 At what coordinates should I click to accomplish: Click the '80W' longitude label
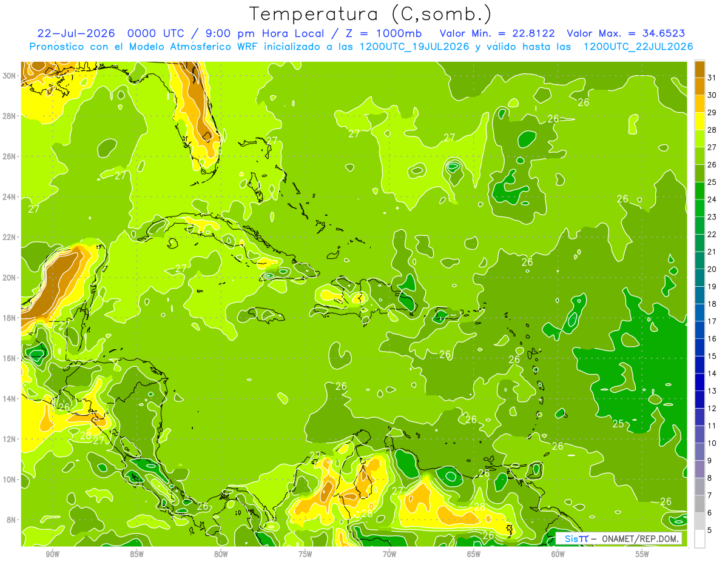[221, 554]
